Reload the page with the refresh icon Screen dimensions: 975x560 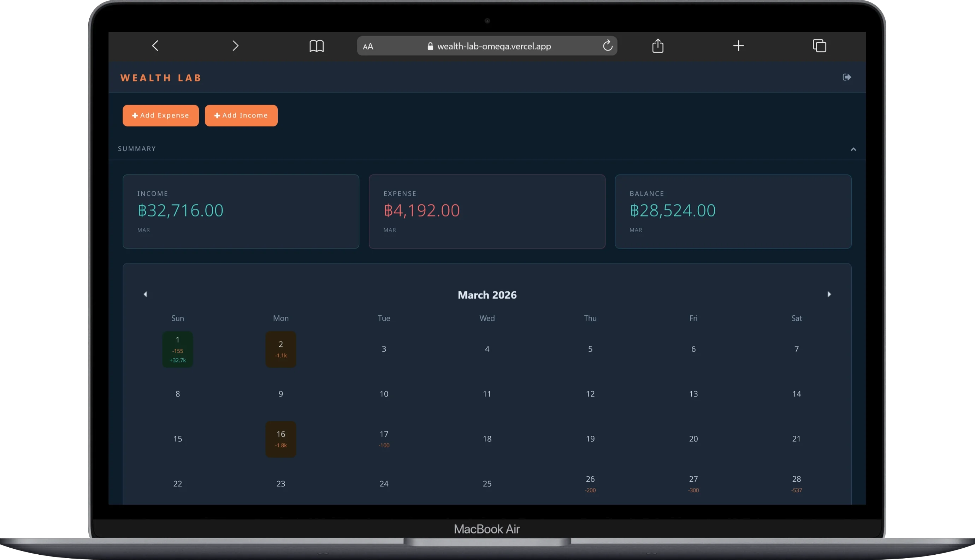coord(608,46)
